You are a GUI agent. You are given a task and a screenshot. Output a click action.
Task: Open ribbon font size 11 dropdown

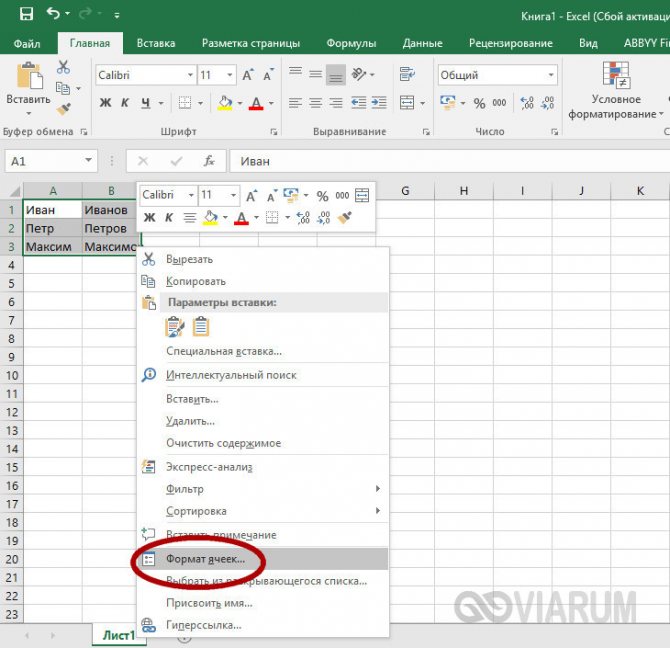pyautogui.click(x=229, y=75)
